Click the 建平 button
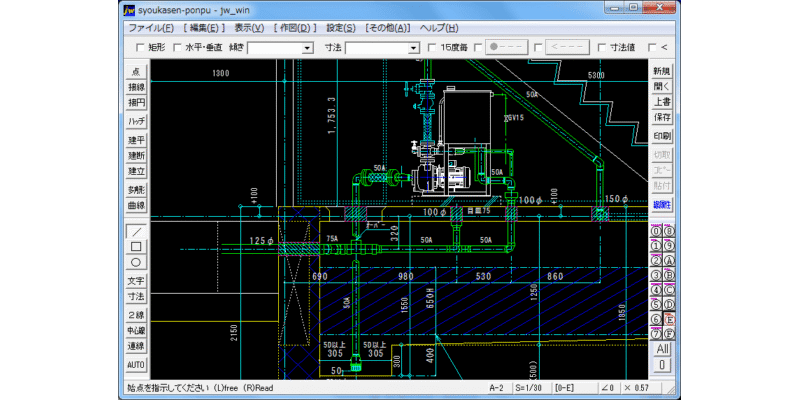The height and width of the screenshot is (400, 800). click(x=136, y=140)
